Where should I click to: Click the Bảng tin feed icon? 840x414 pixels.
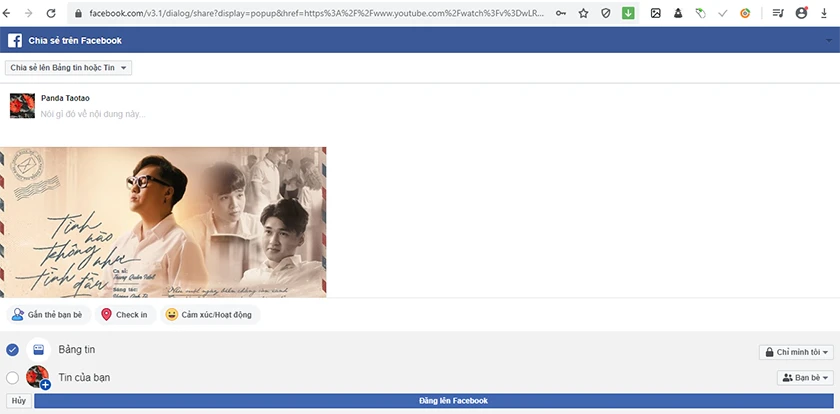pos(39,350)
